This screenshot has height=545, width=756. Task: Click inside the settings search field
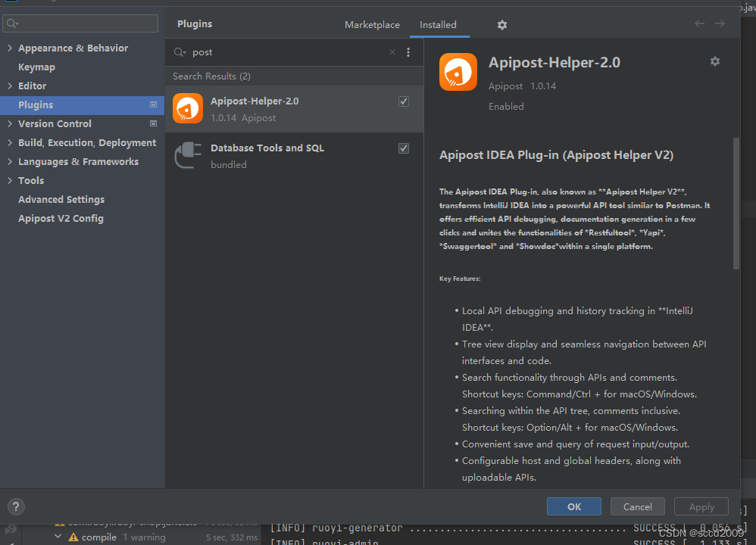point(80,23)
